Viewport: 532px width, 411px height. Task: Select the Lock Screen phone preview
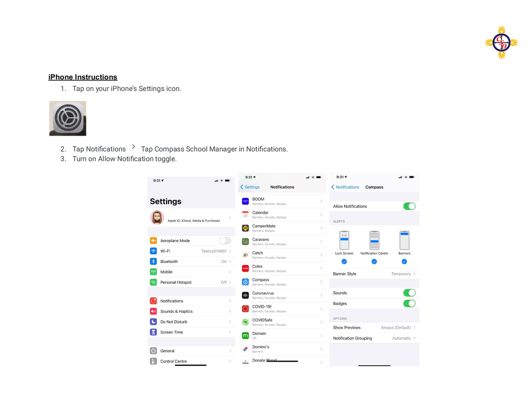344,240
